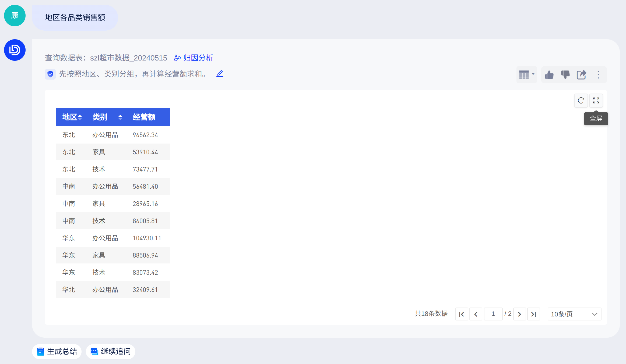Jump to the first page
This screenshot has height=364, width=626.
coord(462,314)
